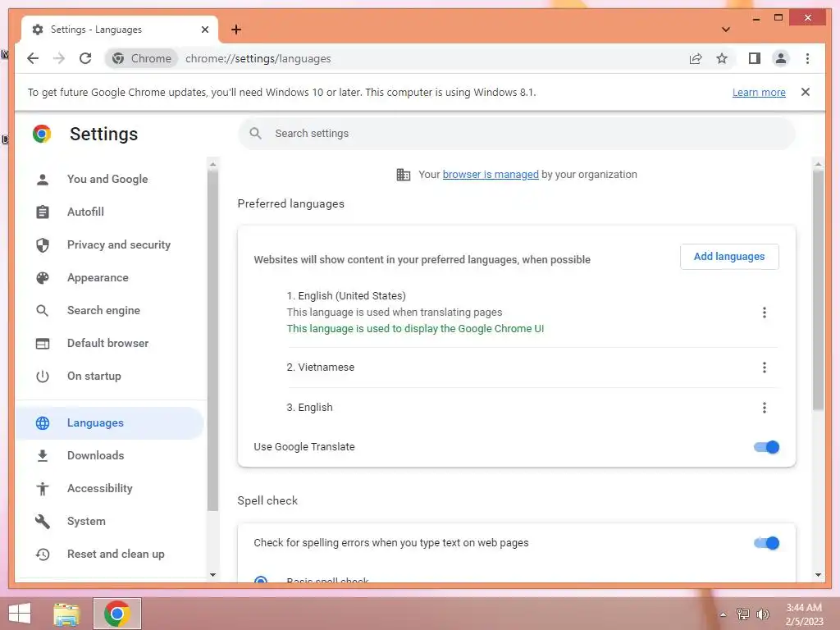The width and height of the screenshot is (840, 630).
Task: Open more actions for Vietnamese
Action: (x=764, y=367)
